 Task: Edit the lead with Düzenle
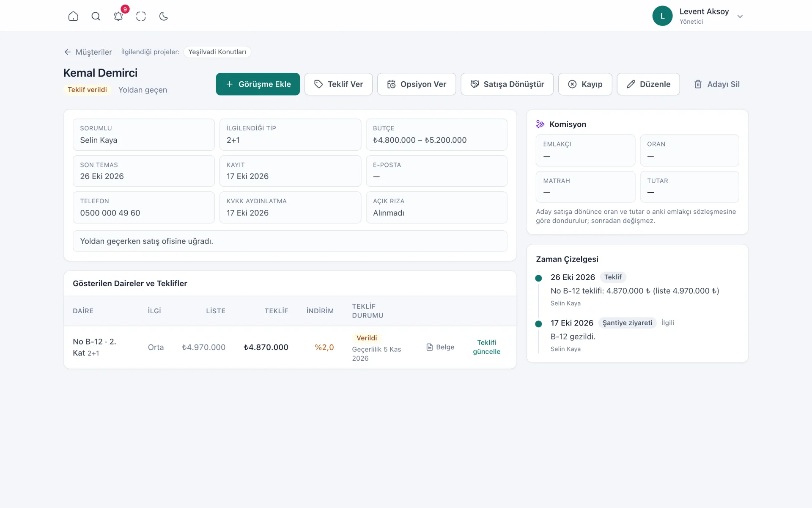(x=648, y=84)
